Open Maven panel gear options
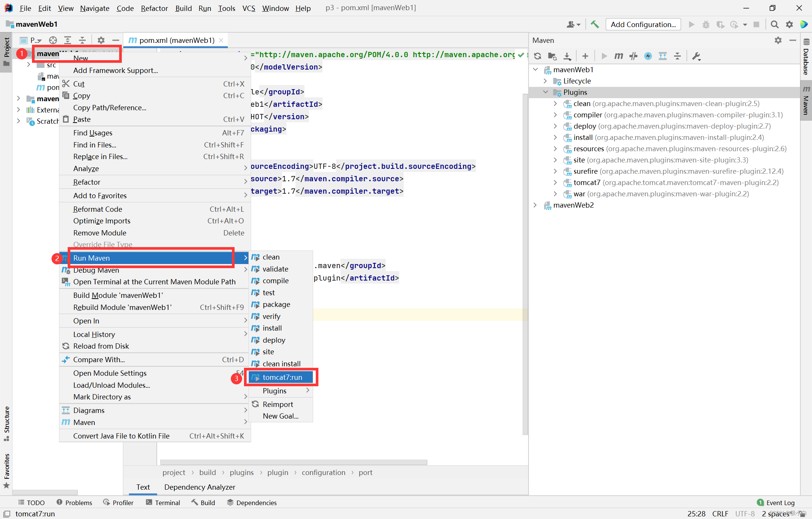Viewport: 812px width, 519px height. 778,40
